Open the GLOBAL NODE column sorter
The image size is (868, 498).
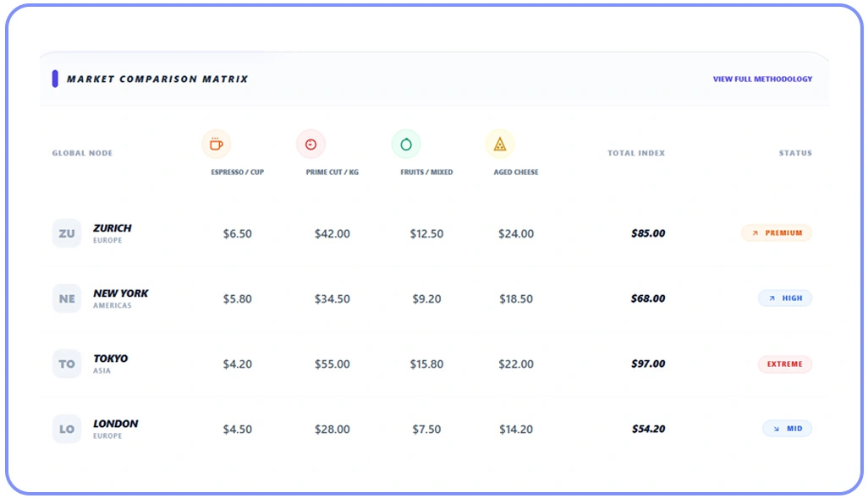pyautogui.click(x=81, y=153)
